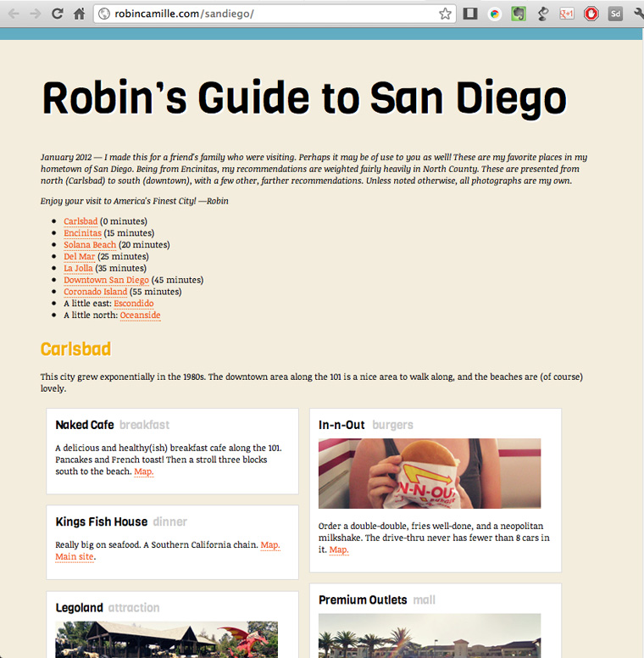The image size is (644, 658).
Task: Bookmark the page with the star icon
Action: click(445, 14)
